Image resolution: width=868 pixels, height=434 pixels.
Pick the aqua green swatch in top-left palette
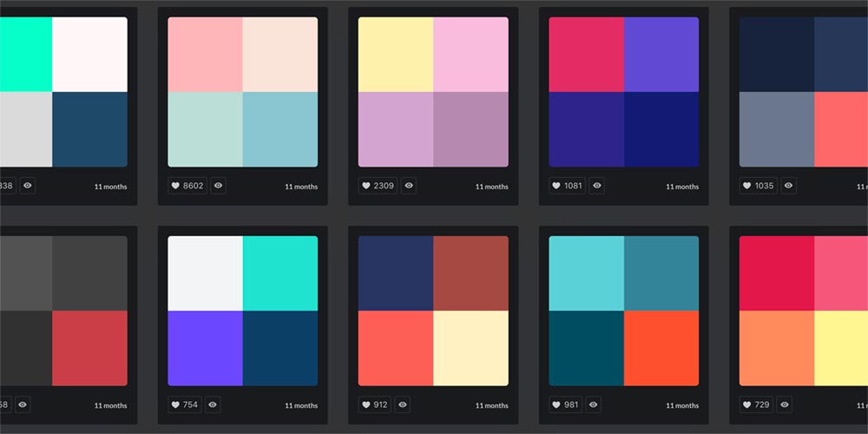(x=26, y=54)
